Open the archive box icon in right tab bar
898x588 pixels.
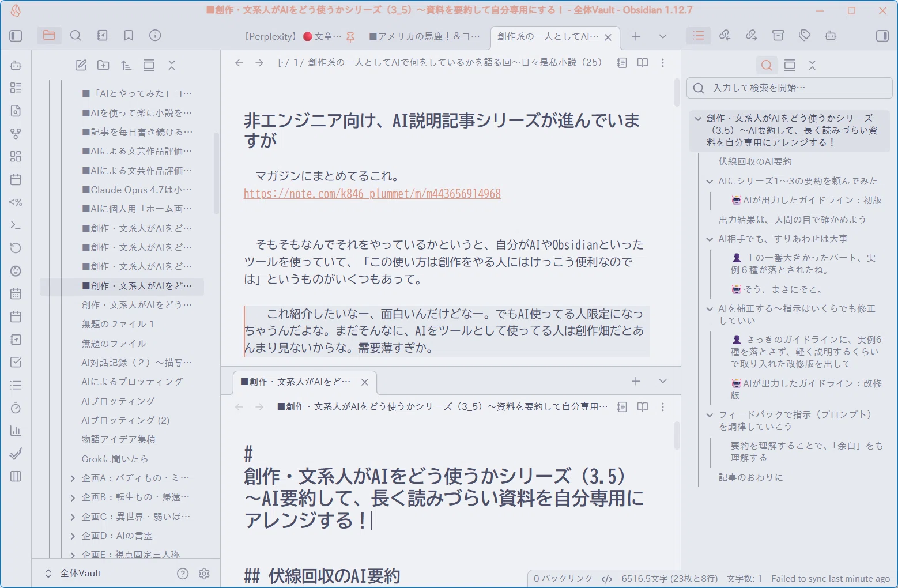tap(778, 36)
